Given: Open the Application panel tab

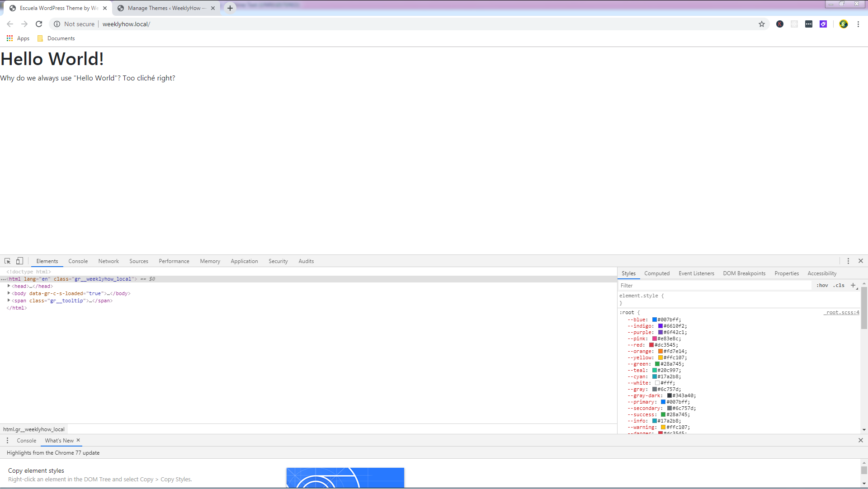Looking at the screenshot, I should tap(245, 261).
